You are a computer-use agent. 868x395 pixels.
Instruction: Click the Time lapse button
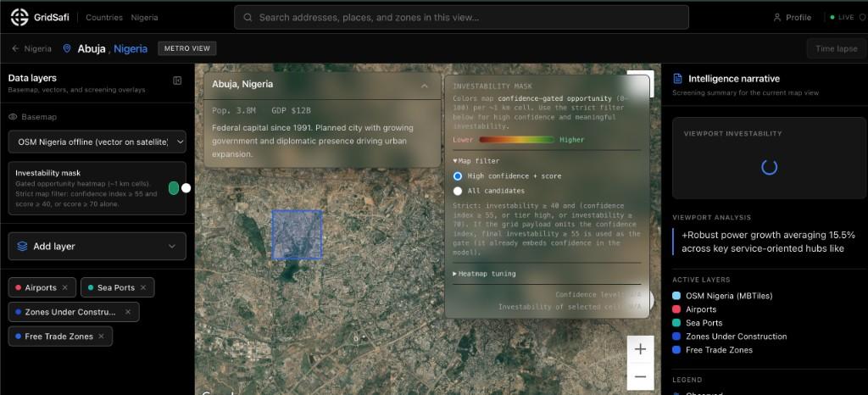point(837,48)
